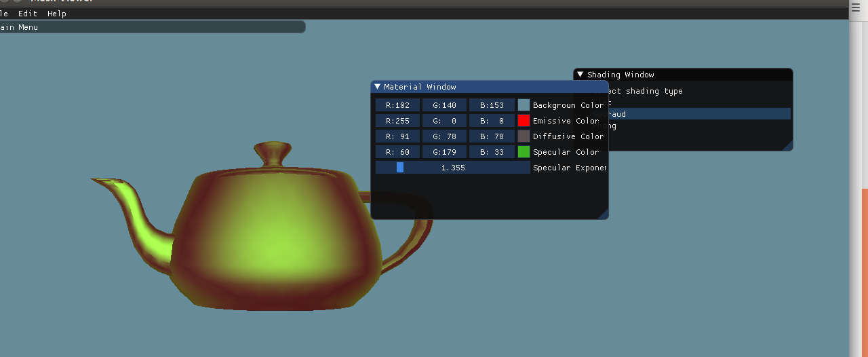Click Emissive Color B: 0 field
This screenshot has height=357, width=868.
[x=492, y=121]
